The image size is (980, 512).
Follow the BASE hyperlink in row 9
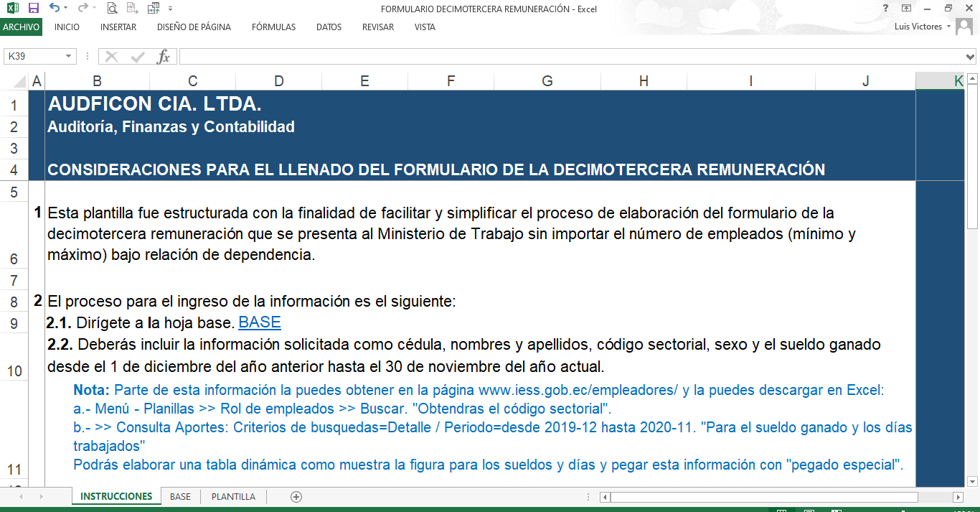point(259,322)
